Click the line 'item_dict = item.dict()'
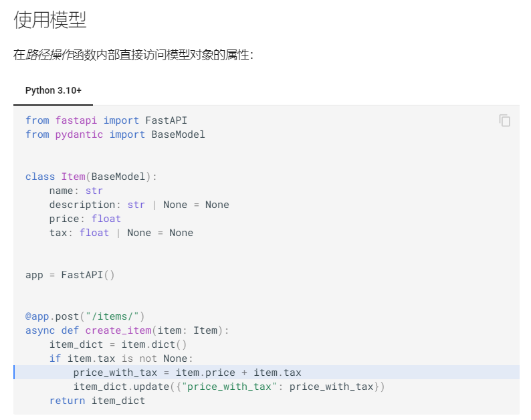The image size is (531, 420). click(x=118, y=344)
